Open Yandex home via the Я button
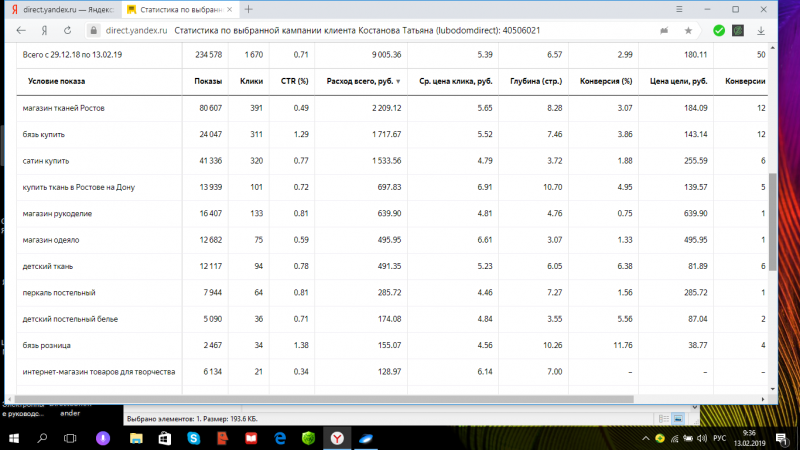The height and width of the screenshot is (450, 800). tap(44, 31)
